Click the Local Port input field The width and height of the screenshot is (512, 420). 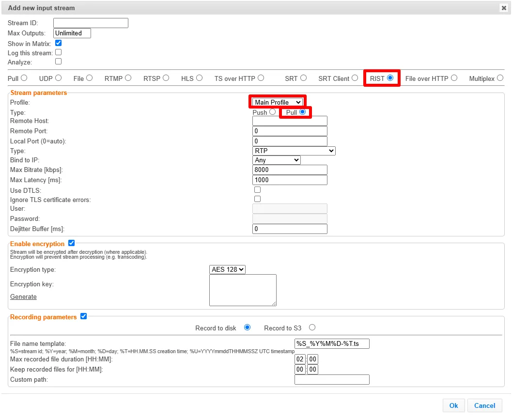[x=290, y=141]
